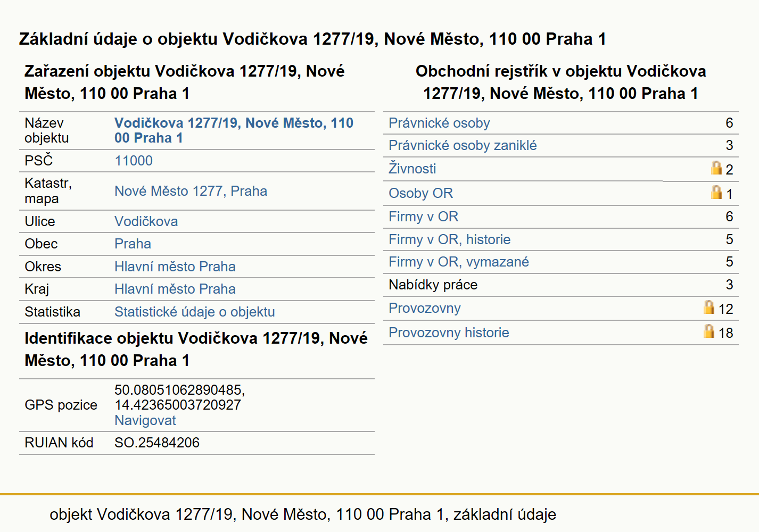
Task: Open Statistické údaje o objektu link
Action: tap(194, 312)
